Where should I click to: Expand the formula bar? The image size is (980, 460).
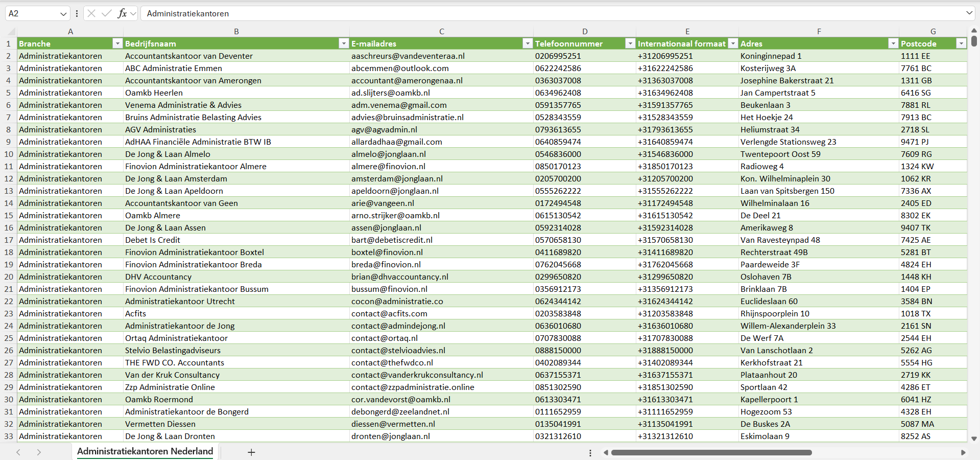pos(969,13)
